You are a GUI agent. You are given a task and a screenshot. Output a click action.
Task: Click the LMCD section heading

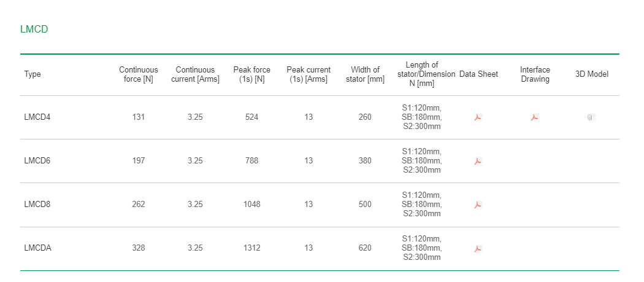coord(34,29)
